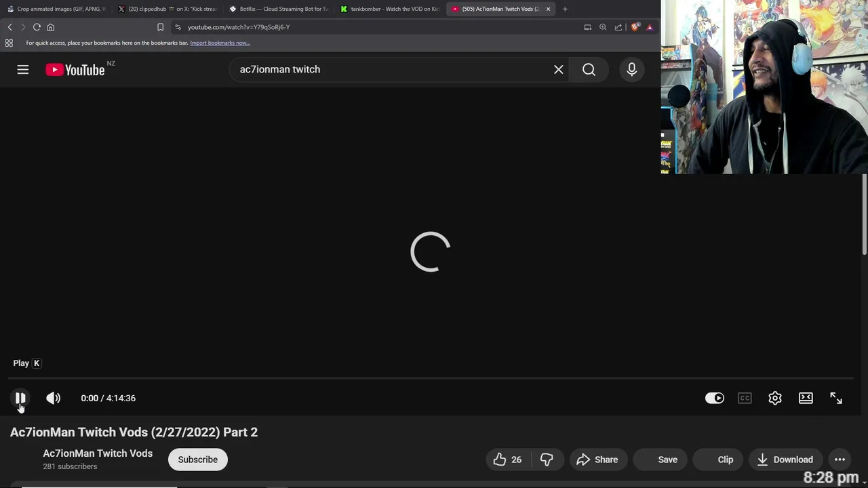The width and height of the screenshot is (868, 488).
Task: Go to YouTube home via logo
Action: (75, 70)
